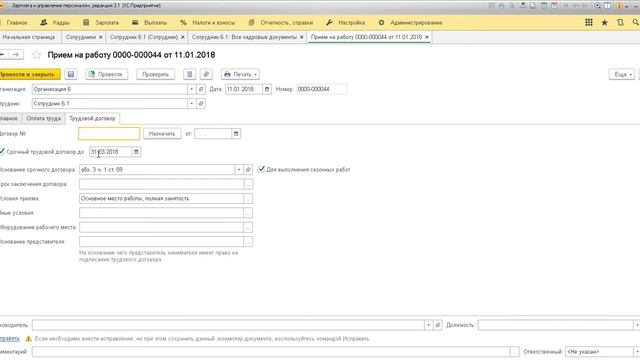This screenshot has height=360, width=640.
Task: Navigate back with the left arrow
Action: 3,54
